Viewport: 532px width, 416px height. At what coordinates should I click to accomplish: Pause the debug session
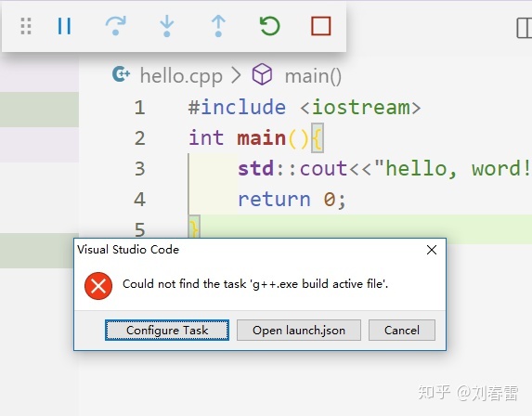click(x=64, y=26)
